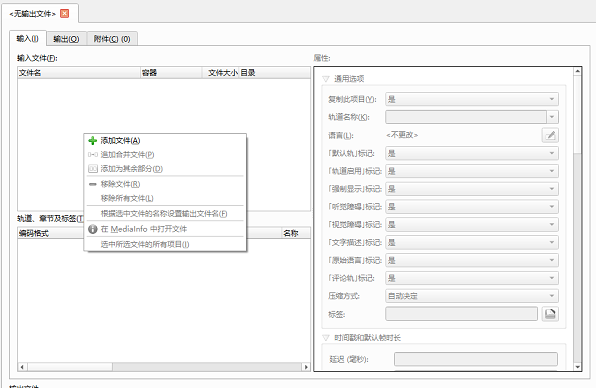Select 添加为其余部分(D) menu entry

coord(165,169)
